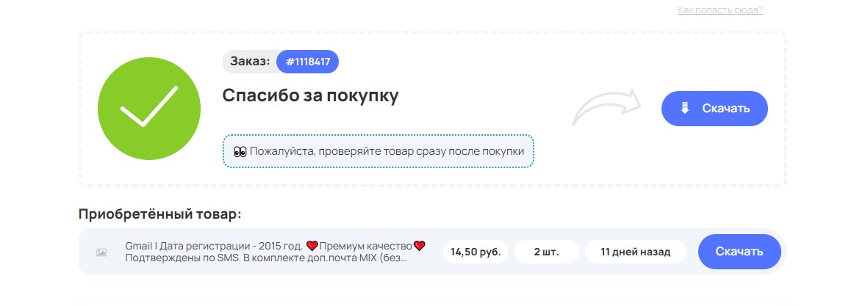Image resolution: width=868 pixels, height=306 pixels.
Task: Click the 14,50 руб. price pill
Action: tap(476, 252)
